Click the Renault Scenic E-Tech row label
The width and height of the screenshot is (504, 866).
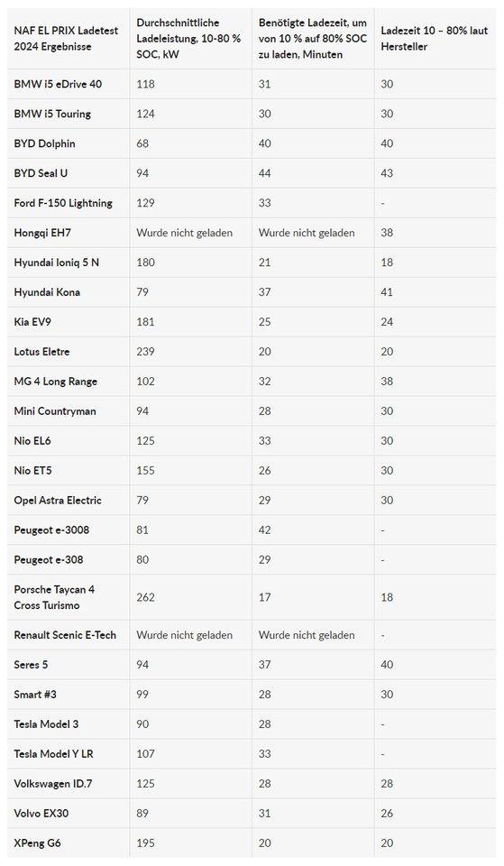(x=65, y=635)
